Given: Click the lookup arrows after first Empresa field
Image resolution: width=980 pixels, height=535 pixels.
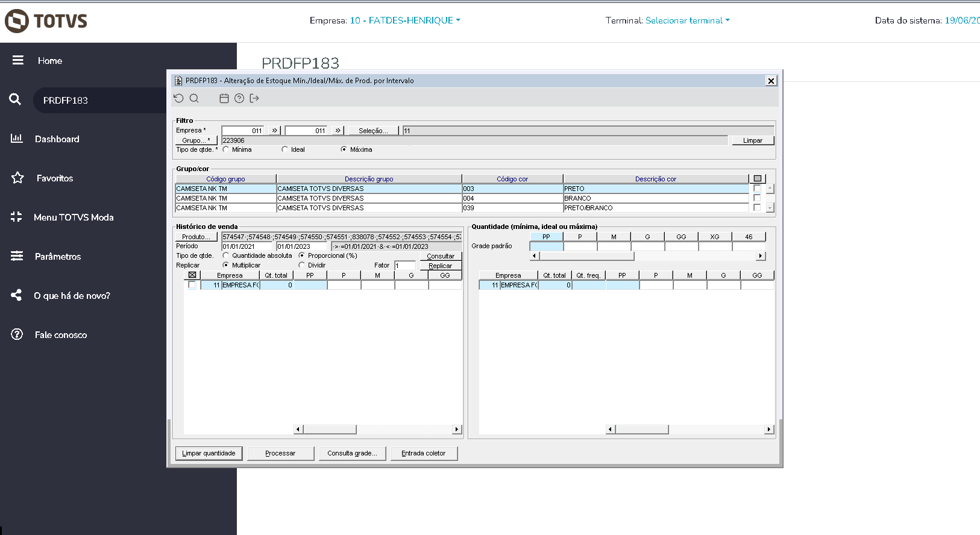Looking at the screenshot, I should point(274,130).
